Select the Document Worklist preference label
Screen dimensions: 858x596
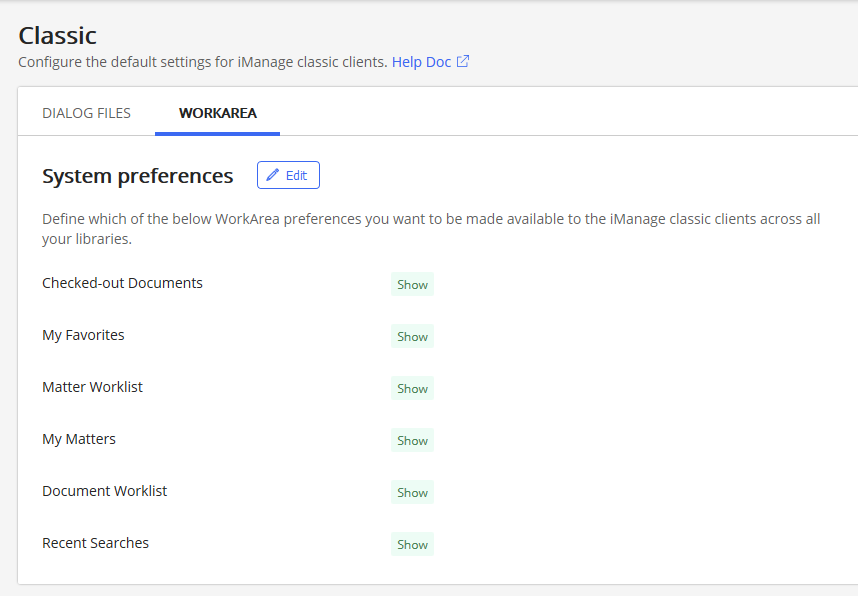(x=104, y=491)
